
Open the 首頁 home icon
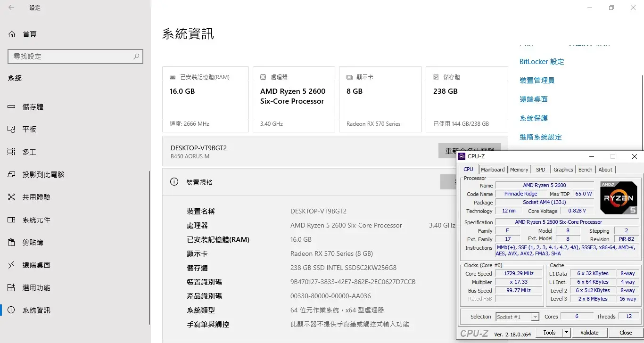pos(12,34)
